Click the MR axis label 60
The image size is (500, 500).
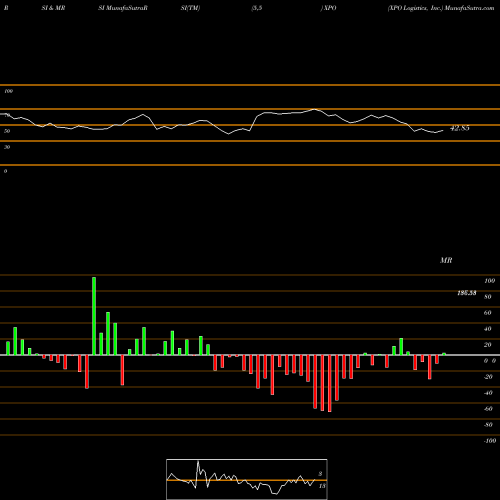pyautogui.click(x=488, y=313)
